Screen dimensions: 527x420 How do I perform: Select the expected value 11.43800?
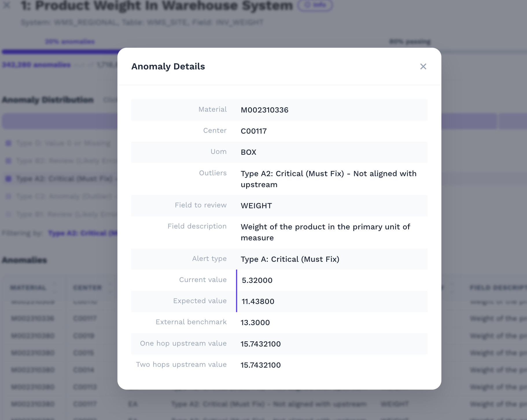(258, 301)
